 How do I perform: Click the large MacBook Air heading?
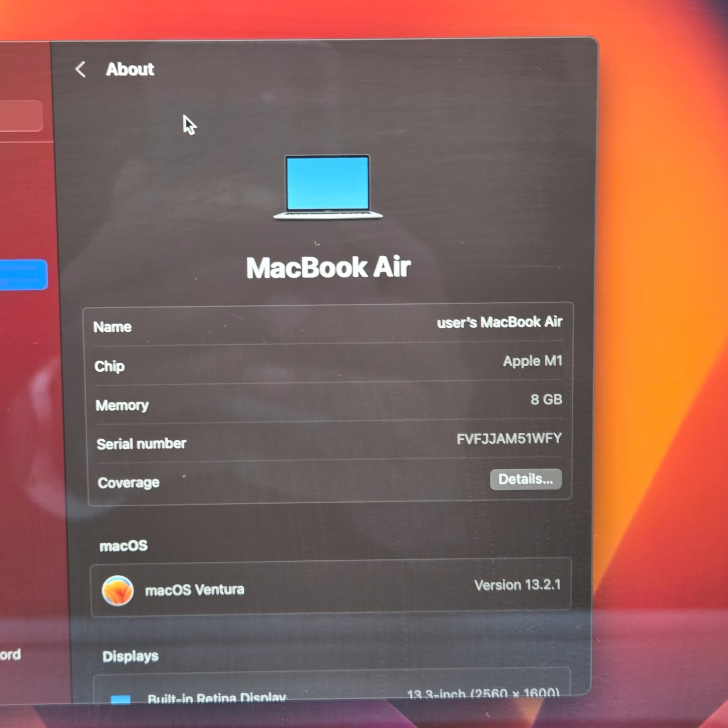(x=328, y=268)
